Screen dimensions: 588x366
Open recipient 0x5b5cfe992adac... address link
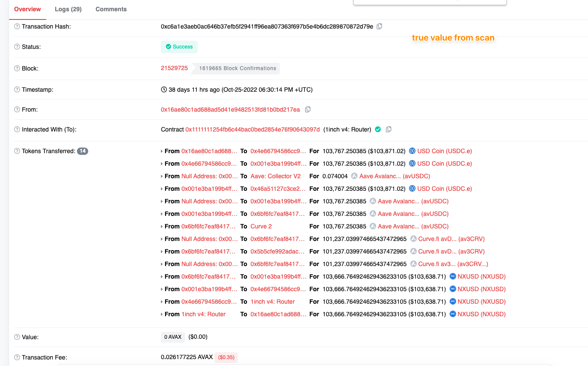[278, 251]
